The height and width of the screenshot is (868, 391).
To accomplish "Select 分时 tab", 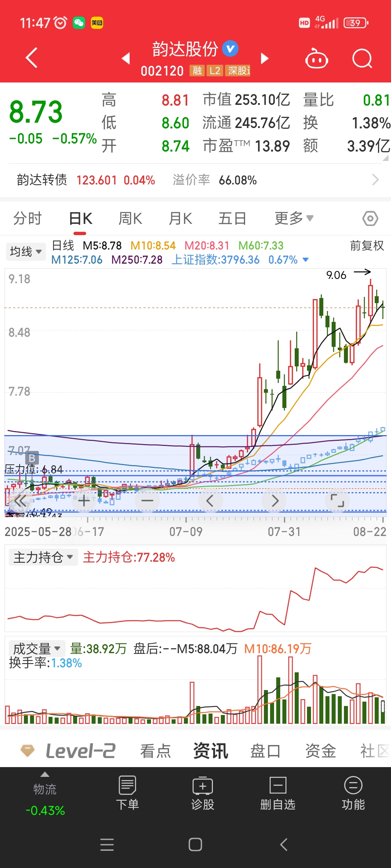I will [x=28, y=218].
